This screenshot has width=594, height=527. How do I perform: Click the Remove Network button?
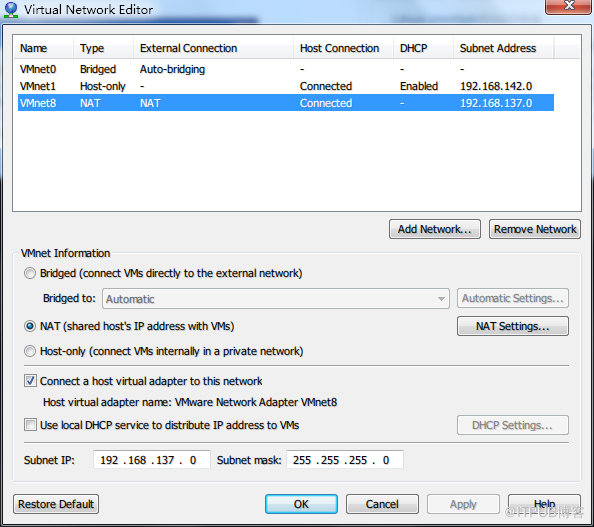[535, 229]
